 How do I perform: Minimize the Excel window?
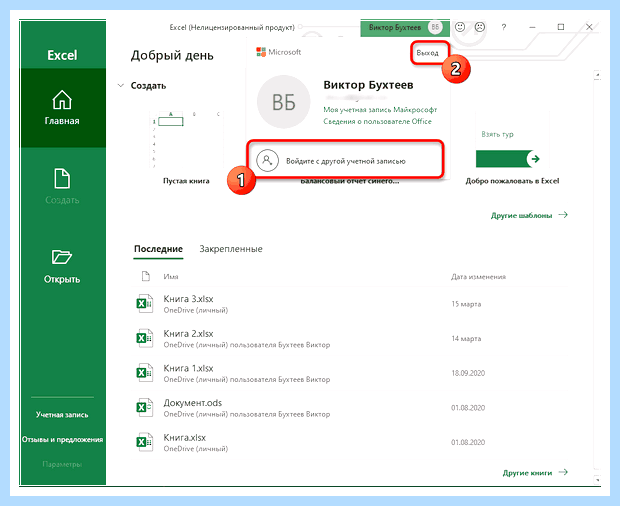(x=532, y=27)
